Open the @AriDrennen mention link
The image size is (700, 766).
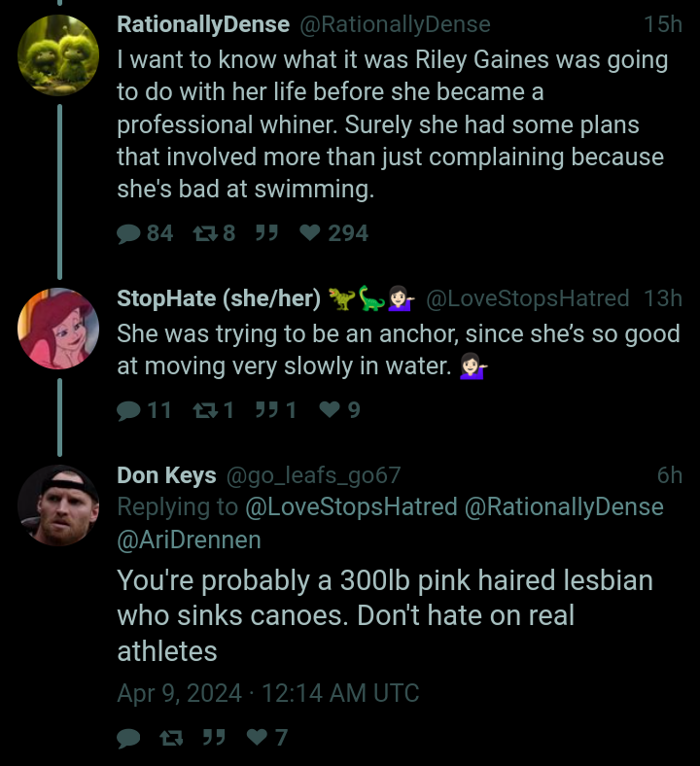click(x=189, y=540)
